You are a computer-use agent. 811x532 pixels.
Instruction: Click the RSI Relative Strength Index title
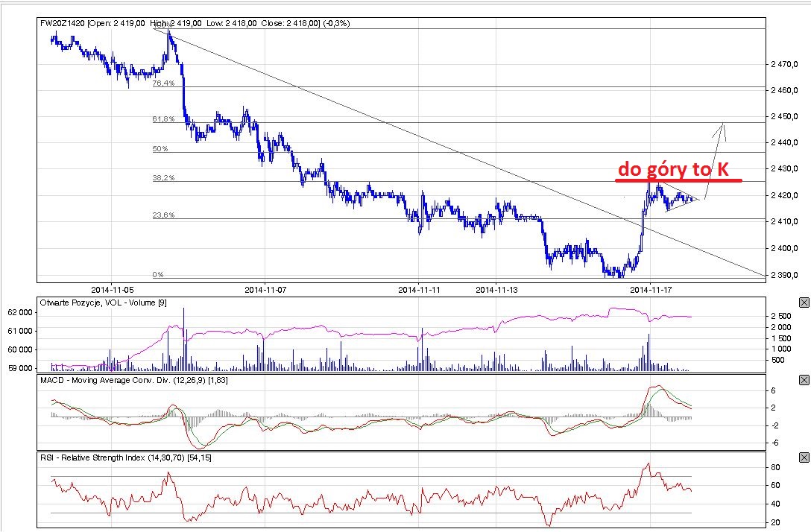125,457
